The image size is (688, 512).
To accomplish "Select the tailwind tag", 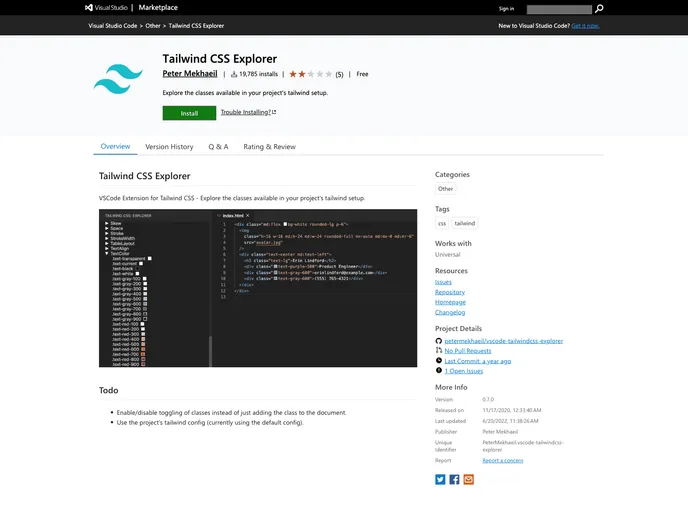I will (x=465, y=223).
